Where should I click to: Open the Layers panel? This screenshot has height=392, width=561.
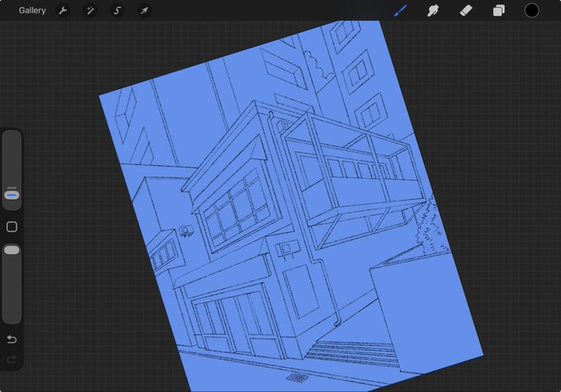pyautogui.click(x=499, y=11)
